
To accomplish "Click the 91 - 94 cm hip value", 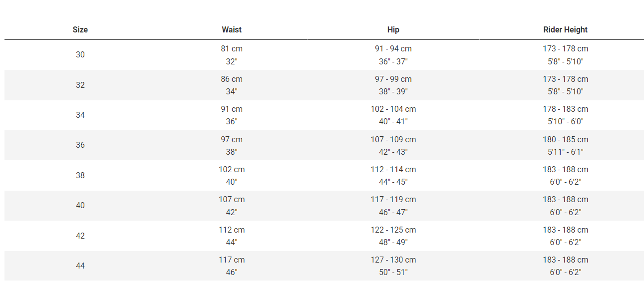I will point(393,49).
